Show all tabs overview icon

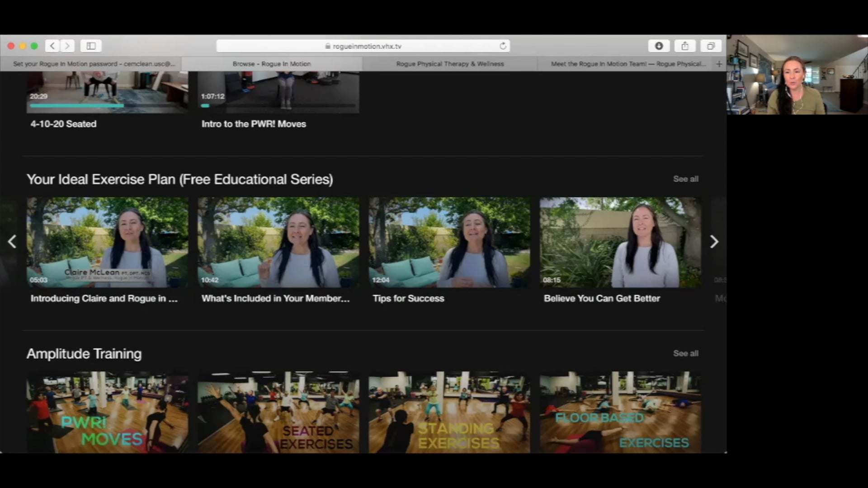(711, 46)
